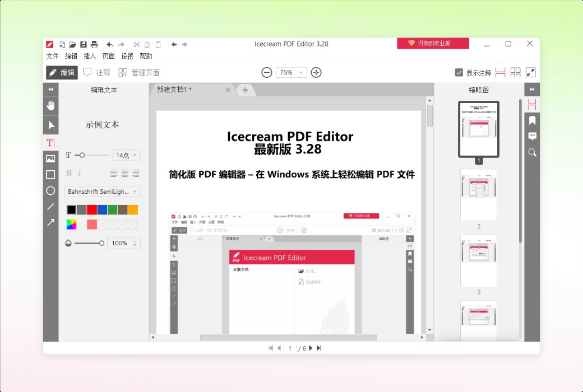Open the search panel on the right sidebar

531,152
